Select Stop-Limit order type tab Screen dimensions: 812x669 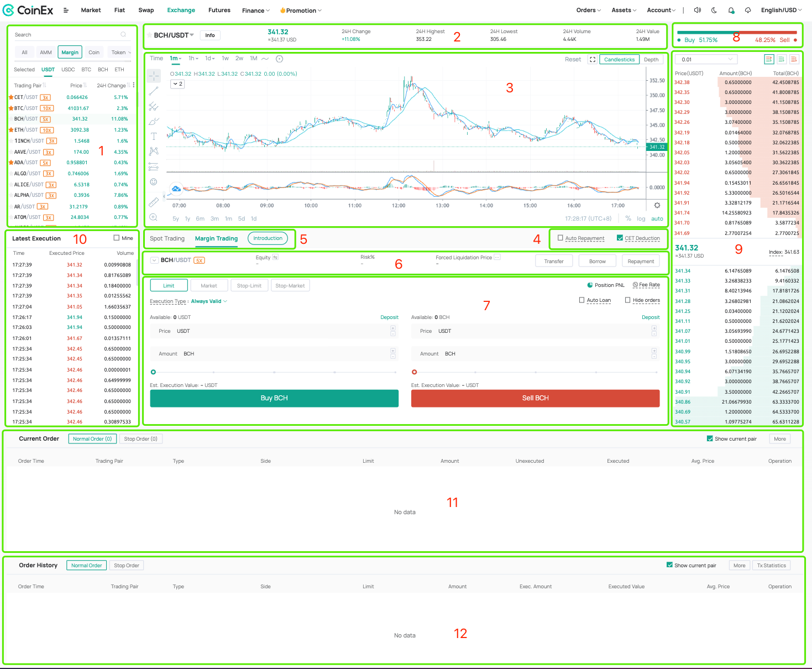point(249,286)
